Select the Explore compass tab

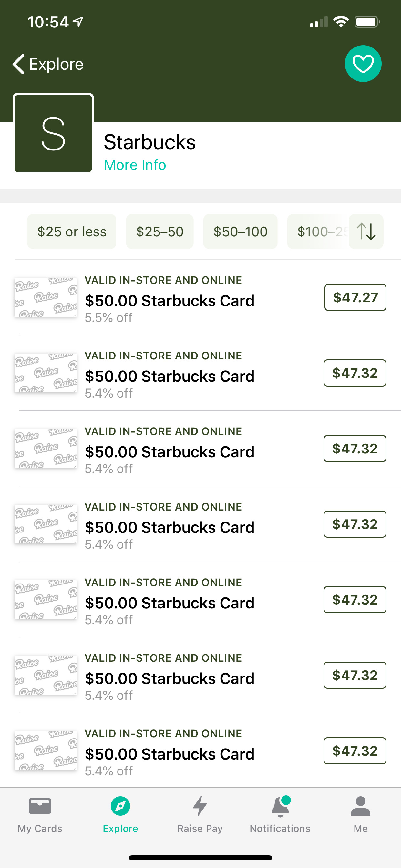click(x=120, y=806)
